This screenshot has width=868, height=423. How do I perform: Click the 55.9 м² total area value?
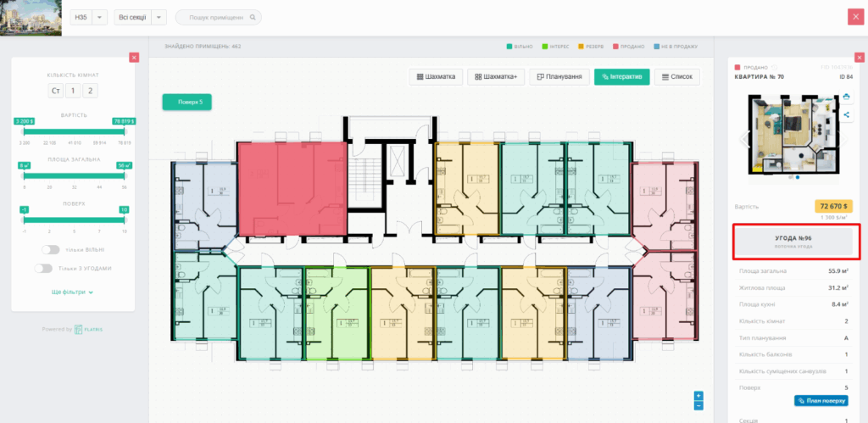(x=840, y=271)
